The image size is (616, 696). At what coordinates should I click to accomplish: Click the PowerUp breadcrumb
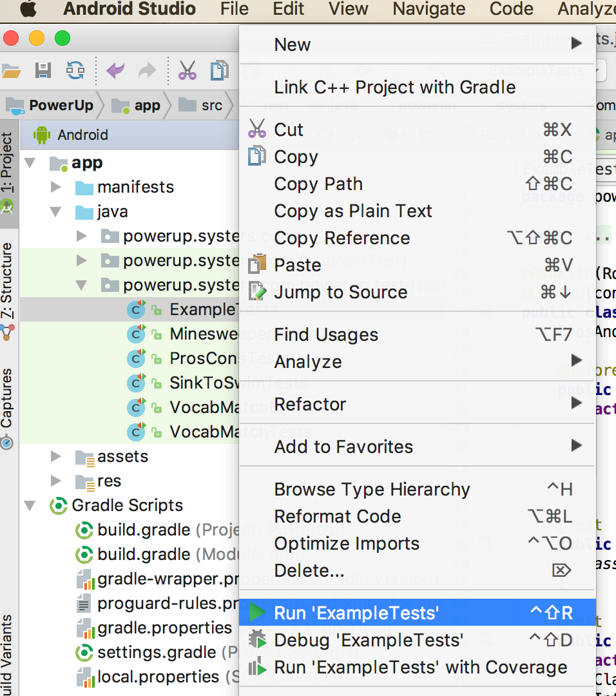tap(61, 105)
